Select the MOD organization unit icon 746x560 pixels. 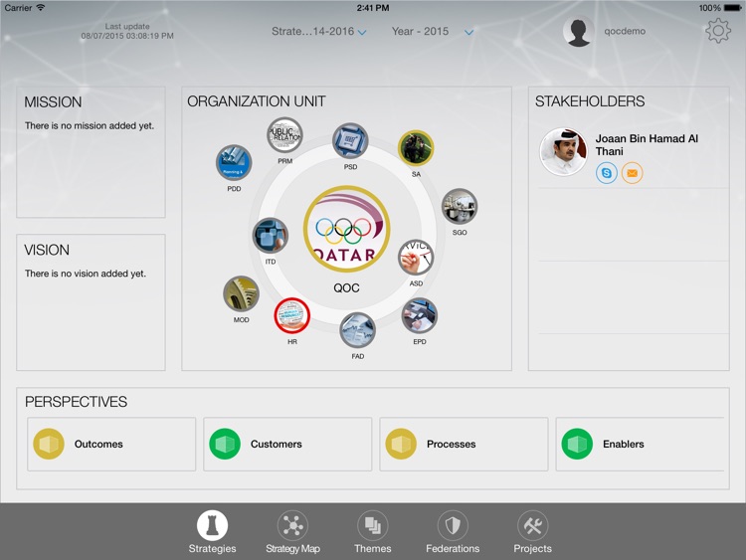tap(242, 294)
